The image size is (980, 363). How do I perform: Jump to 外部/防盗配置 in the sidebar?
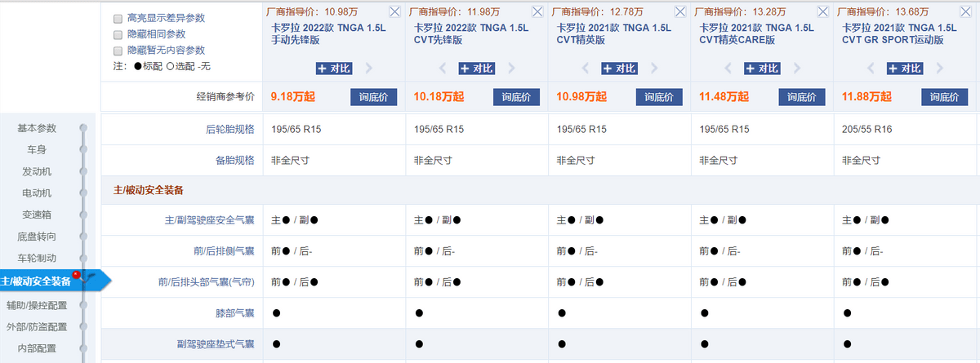pos(37,327)
